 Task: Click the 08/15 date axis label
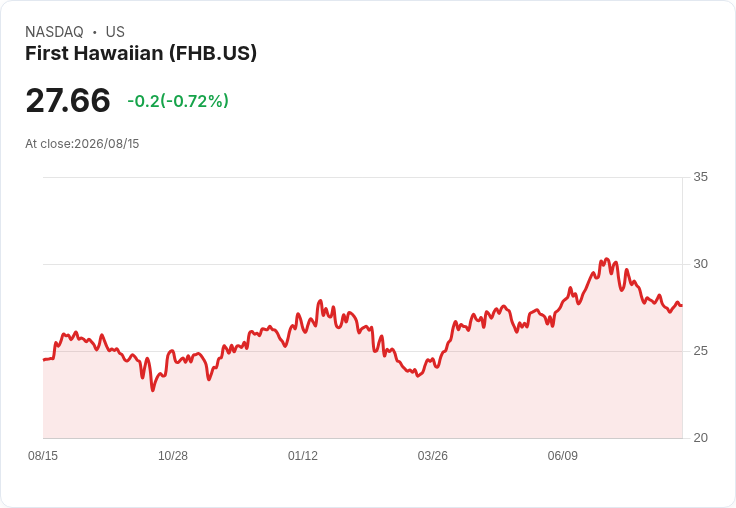click(x=43, y=456)
